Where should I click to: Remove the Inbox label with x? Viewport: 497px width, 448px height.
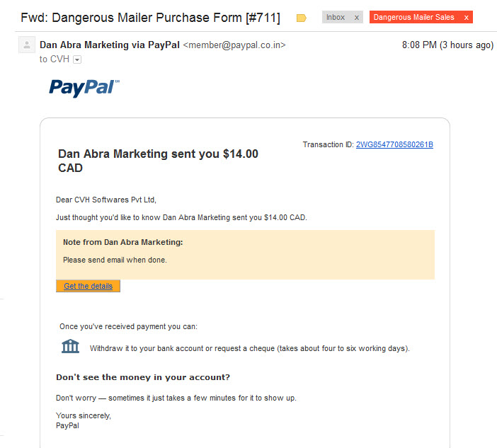pyautogui.click(x=357, y=18)
